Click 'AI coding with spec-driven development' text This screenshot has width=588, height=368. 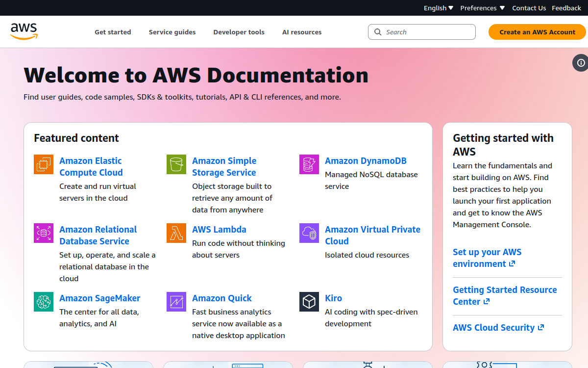pos(371,317)
